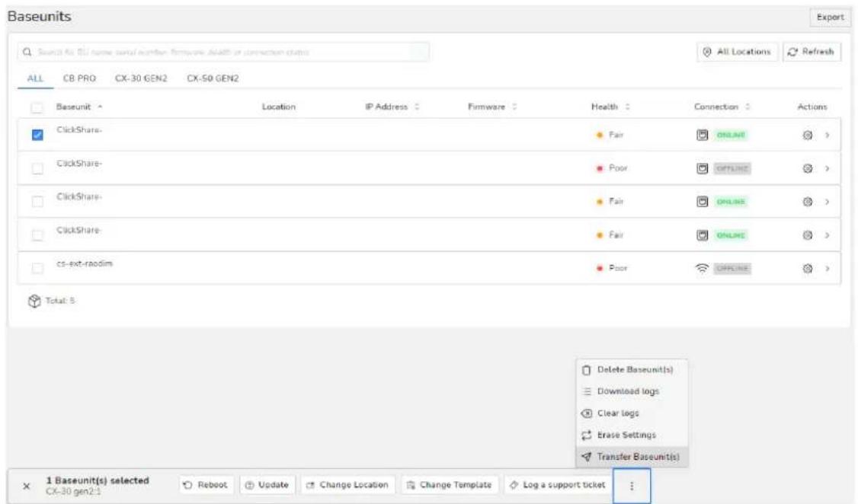The width and height of the screenshot is (858, 504).
Task: Expand fourth ClickShare row chevron
Action: tap(827, 235)
